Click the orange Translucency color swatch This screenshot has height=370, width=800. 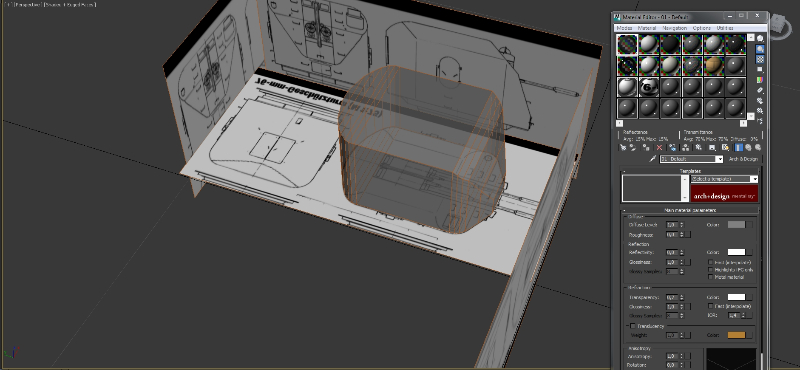736,335
